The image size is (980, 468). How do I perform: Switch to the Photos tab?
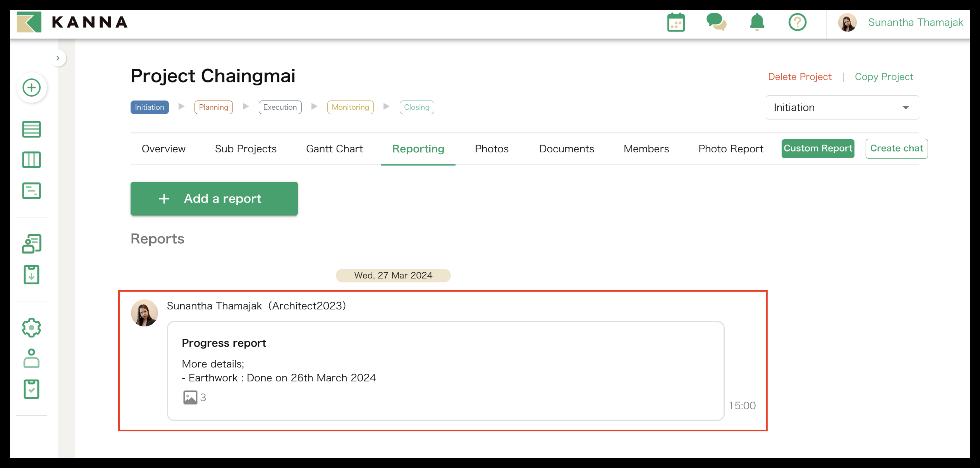coord(491,149)
